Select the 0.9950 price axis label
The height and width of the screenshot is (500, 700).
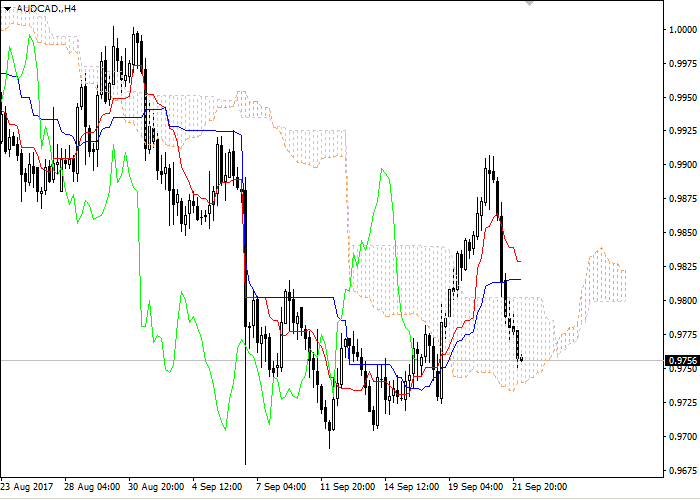683,97
